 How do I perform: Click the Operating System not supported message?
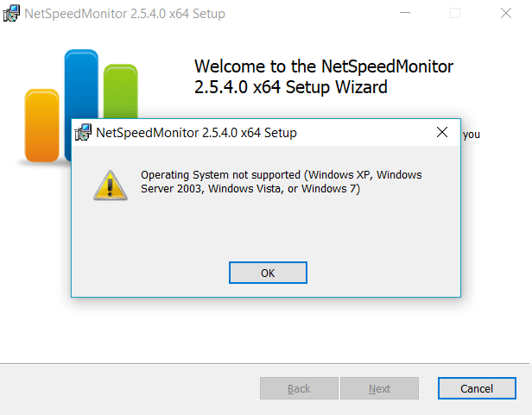[282, 182]
